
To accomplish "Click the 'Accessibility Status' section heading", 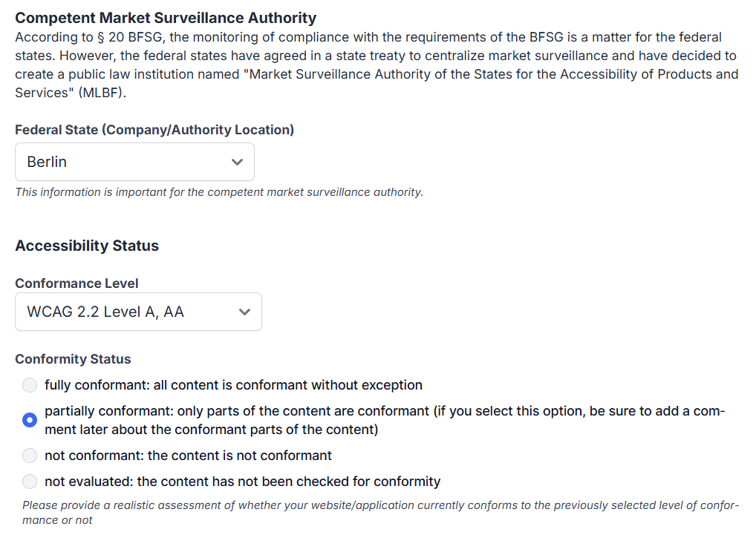I will pyautogui.click(x=87, y=246).
